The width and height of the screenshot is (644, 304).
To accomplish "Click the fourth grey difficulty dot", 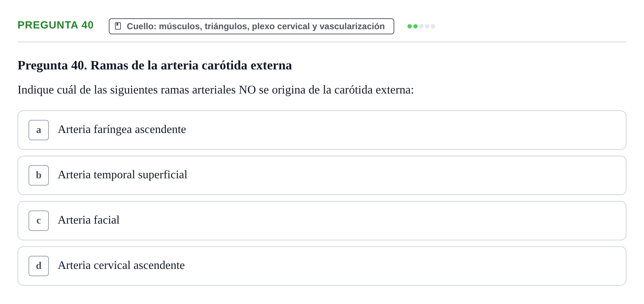I will 427,26.
